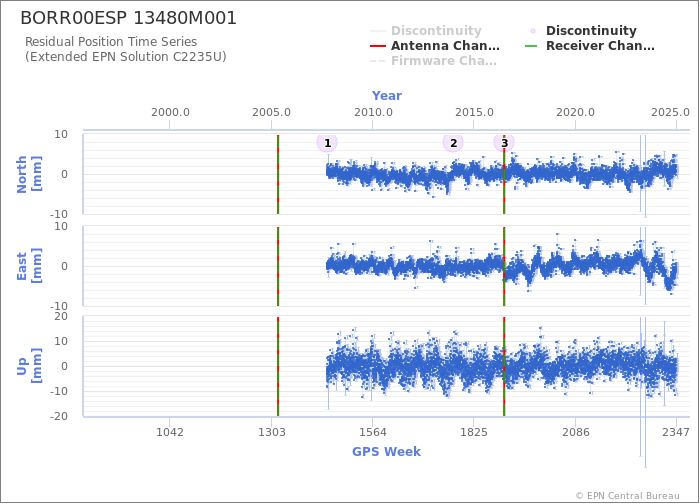Click the Up [mm] axis label
This screenshot has height=504, width=700.
tap(29, 366)
